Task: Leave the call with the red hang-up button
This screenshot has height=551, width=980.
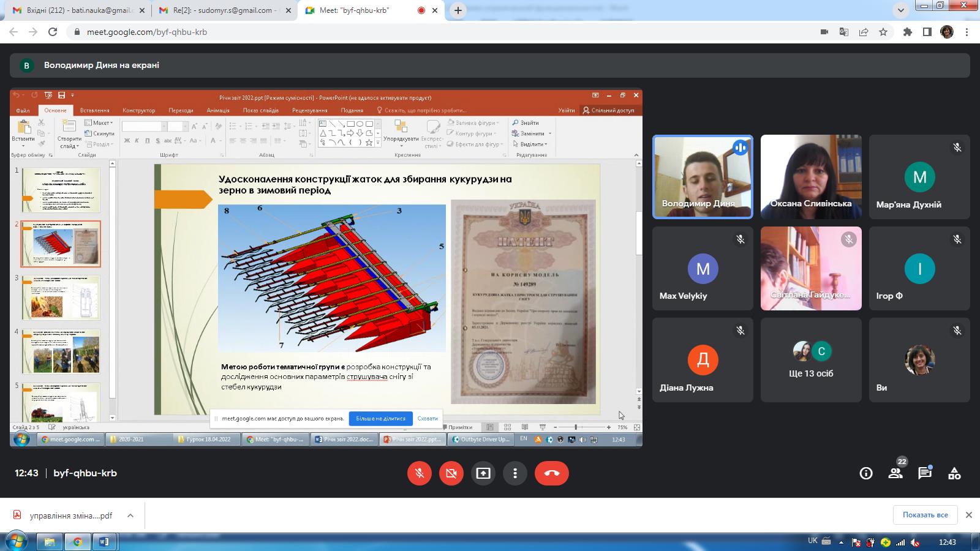Action: point(552,473)
